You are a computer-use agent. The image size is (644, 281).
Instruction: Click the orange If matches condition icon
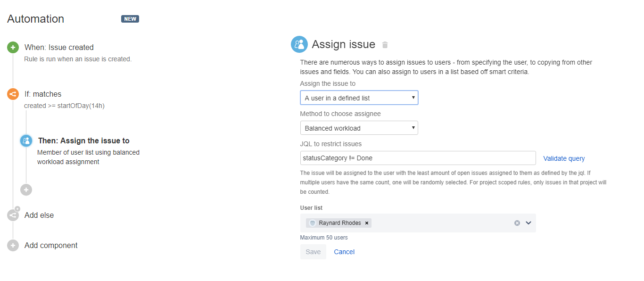(x=13, y=94)
